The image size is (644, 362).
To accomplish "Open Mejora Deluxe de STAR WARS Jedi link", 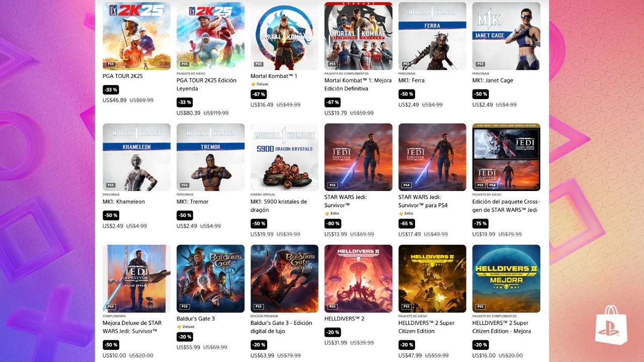I will point(132,327).
